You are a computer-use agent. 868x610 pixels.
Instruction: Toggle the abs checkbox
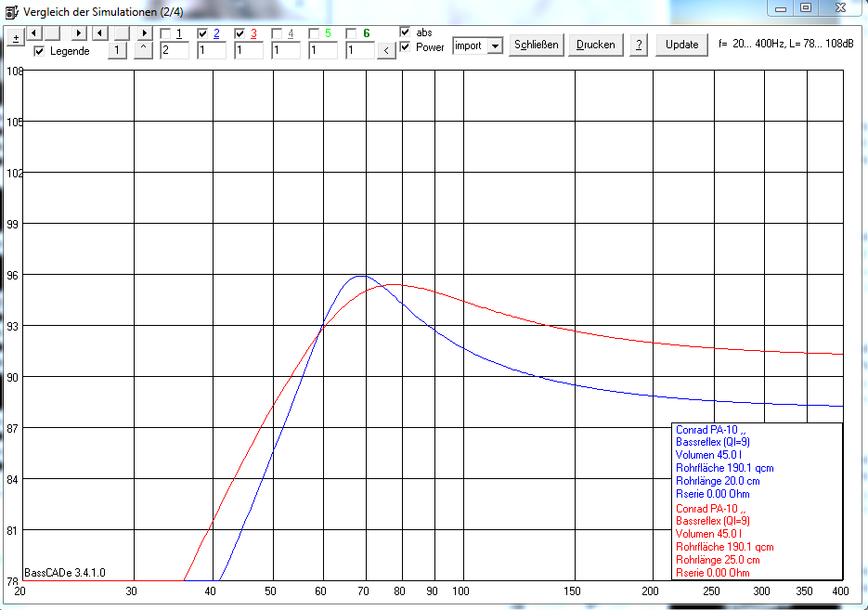(405, 32)
